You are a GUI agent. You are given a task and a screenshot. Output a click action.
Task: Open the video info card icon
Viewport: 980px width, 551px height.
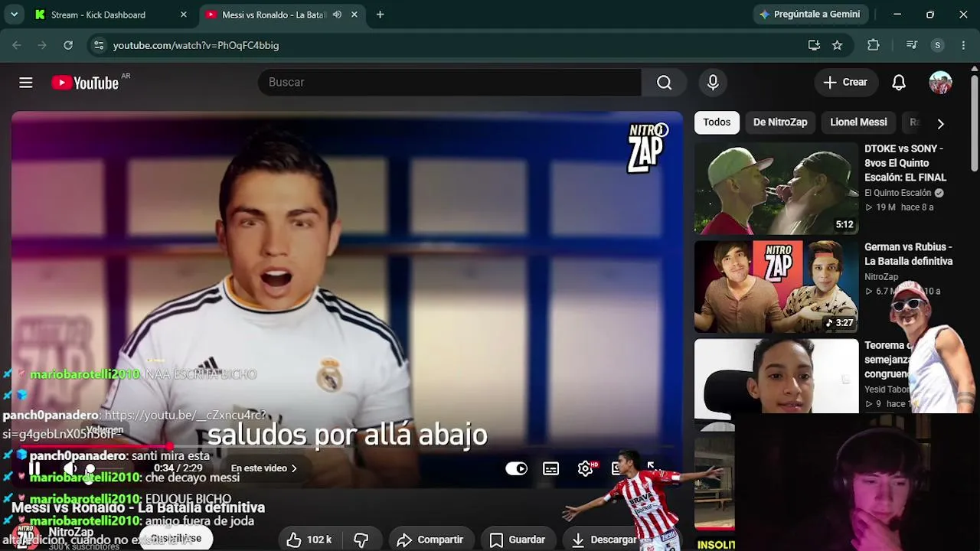tap(661, 130)
